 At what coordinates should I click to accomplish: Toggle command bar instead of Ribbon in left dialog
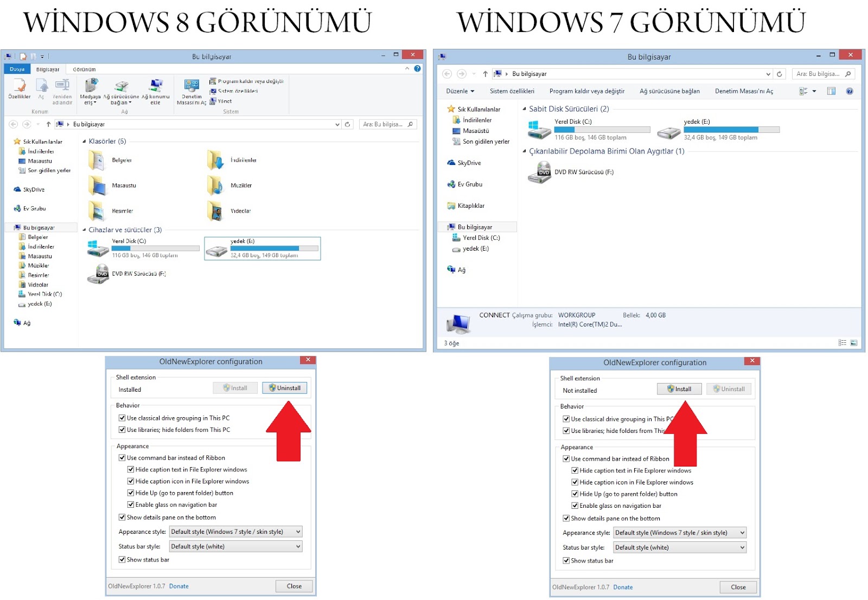(x=122, y=458)
